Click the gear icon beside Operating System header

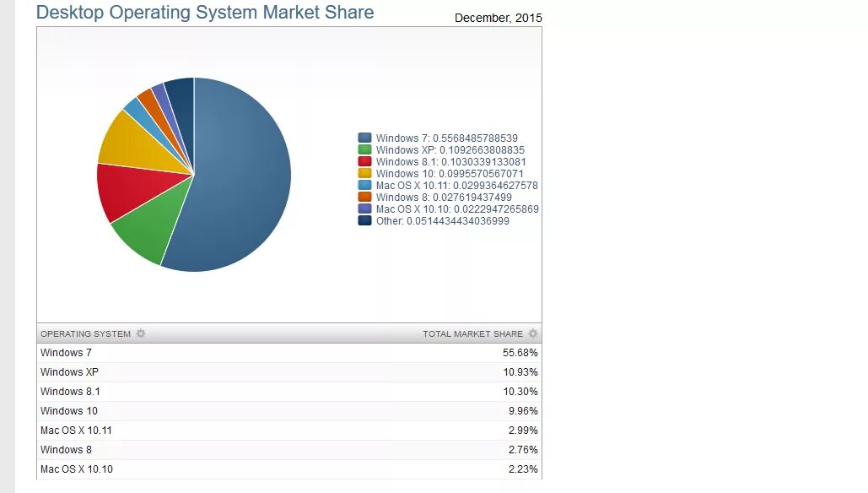(x=141, y=333)
